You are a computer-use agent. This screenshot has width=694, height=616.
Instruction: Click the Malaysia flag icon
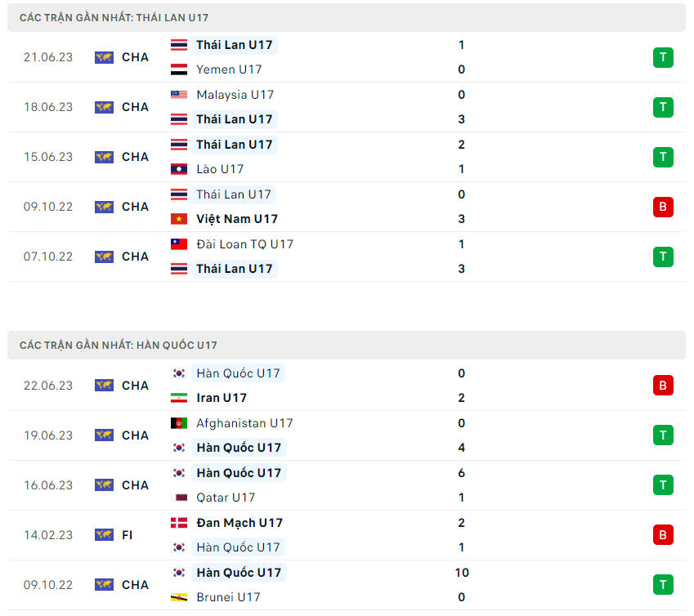tap(179, 95)
